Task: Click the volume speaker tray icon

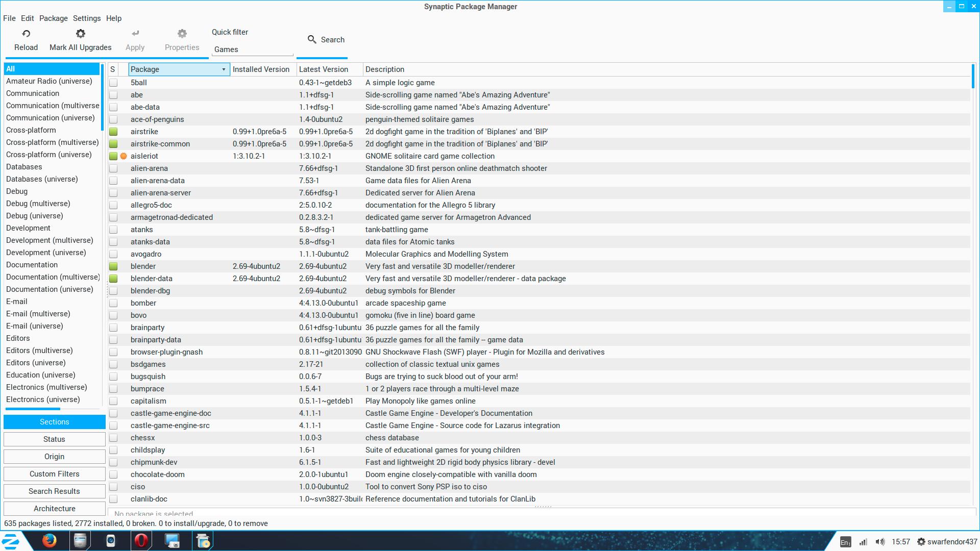Action: [880, 542]
